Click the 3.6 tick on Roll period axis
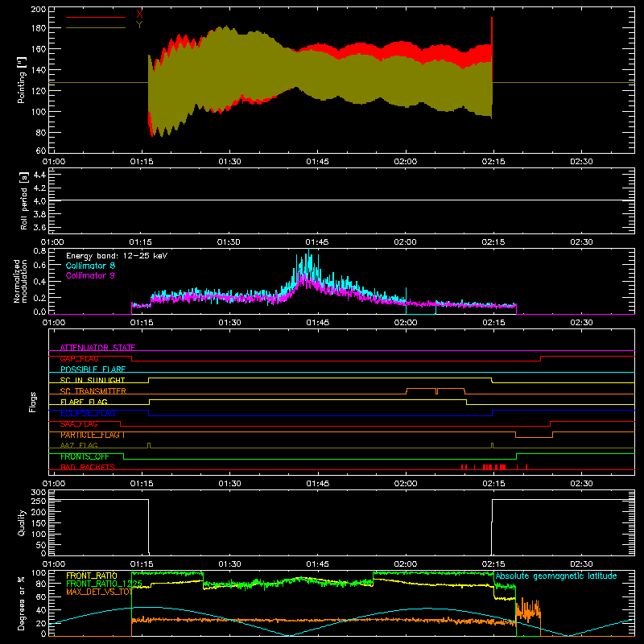 (39, 227)
